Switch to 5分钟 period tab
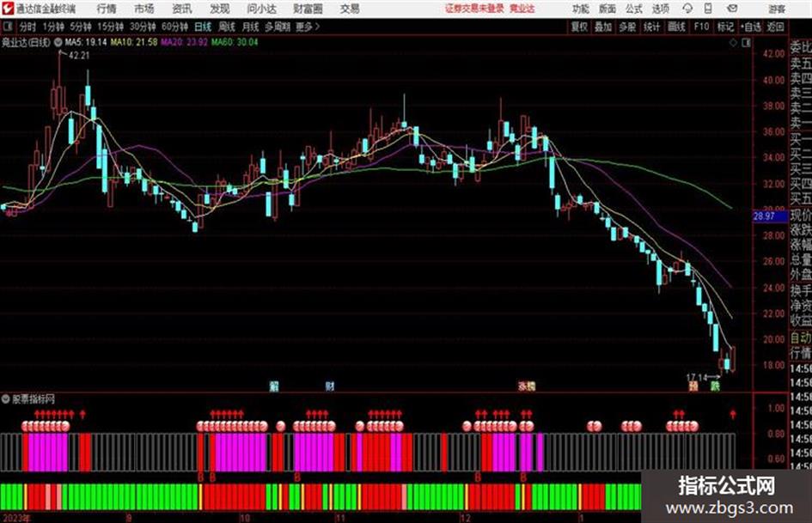The width and height of the screenshot is (812, 523). coord(81,27)
